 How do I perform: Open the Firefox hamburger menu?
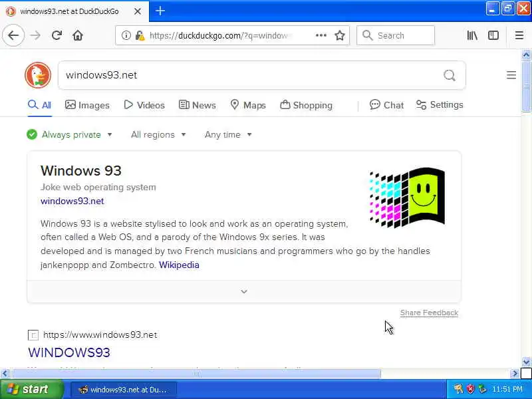coord(519,35)
